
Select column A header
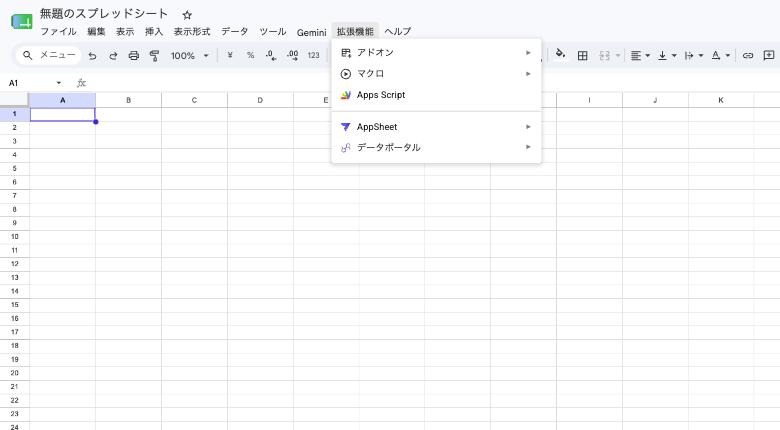[x=63, y=100]
